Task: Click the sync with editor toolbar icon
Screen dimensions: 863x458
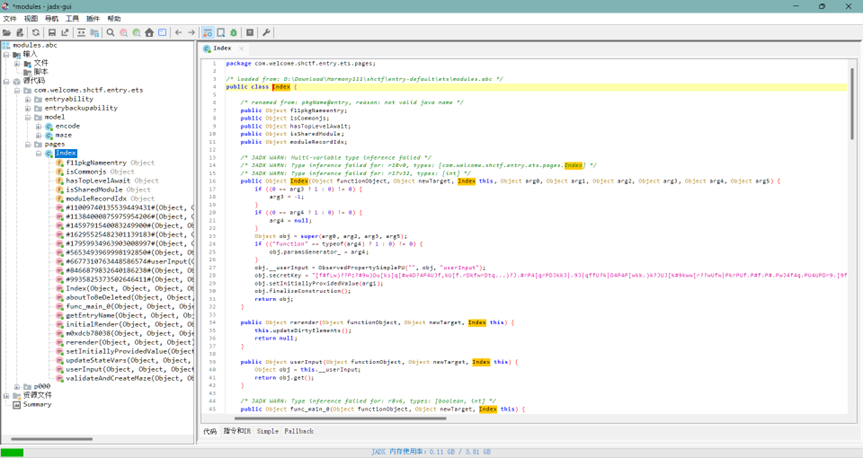Action: (81, 32)
